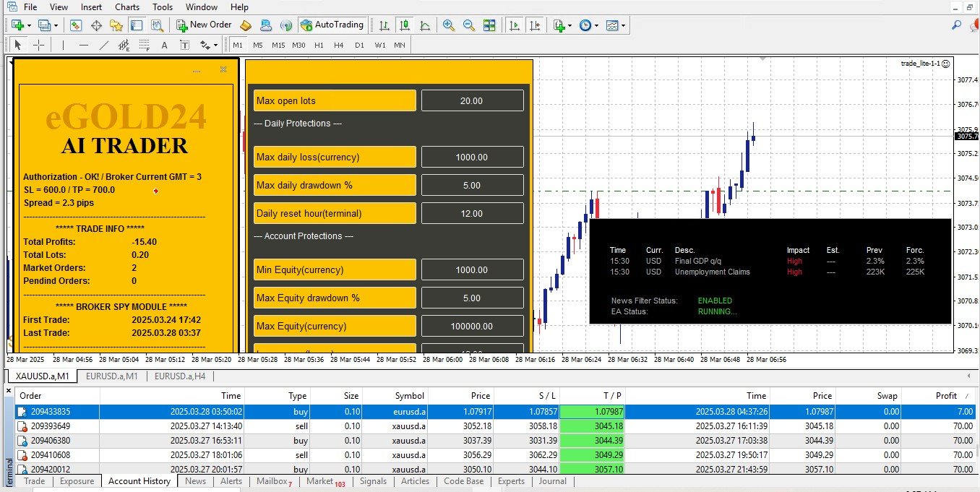Select the text 'A' tool
980x492 pixels.
[164, 45]
